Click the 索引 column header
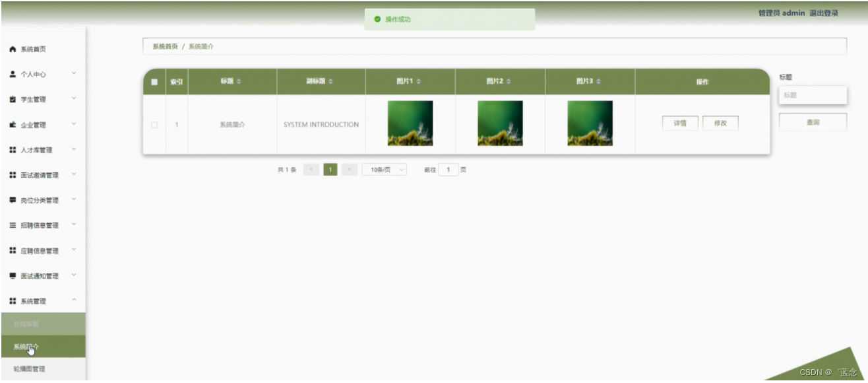868x383 pixels. pyautogui.click(x=177, y=82)
